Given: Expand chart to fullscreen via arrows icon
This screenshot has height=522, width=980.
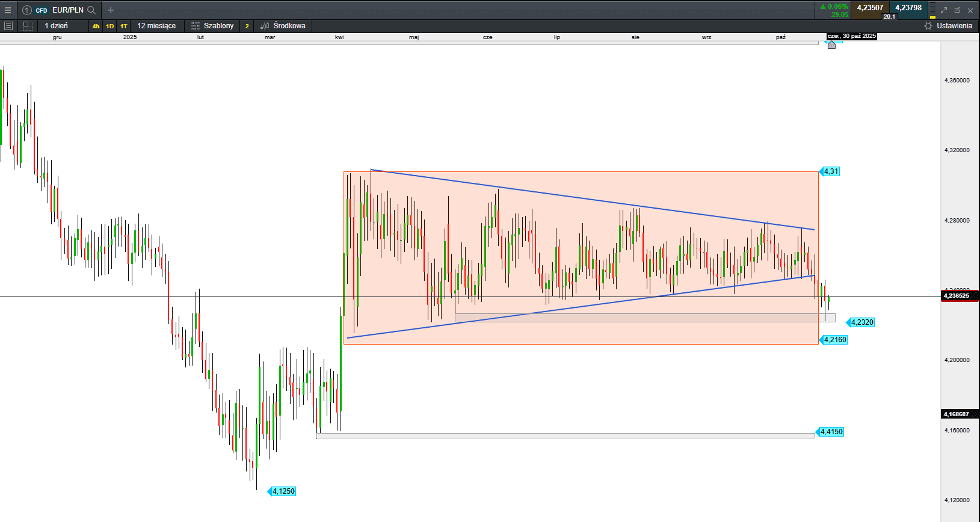Looking at the screenshot, I should (944, 10).
